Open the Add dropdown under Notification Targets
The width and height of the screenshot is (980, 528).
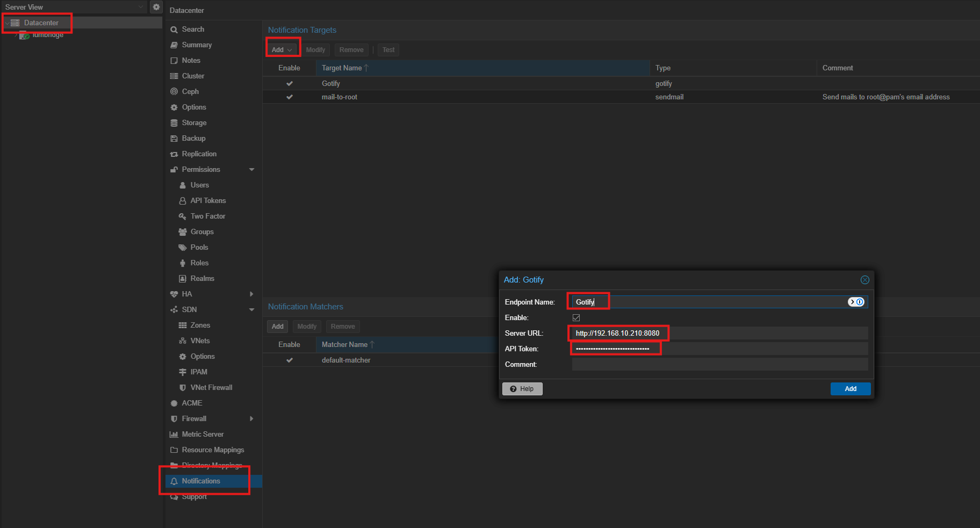282,50
